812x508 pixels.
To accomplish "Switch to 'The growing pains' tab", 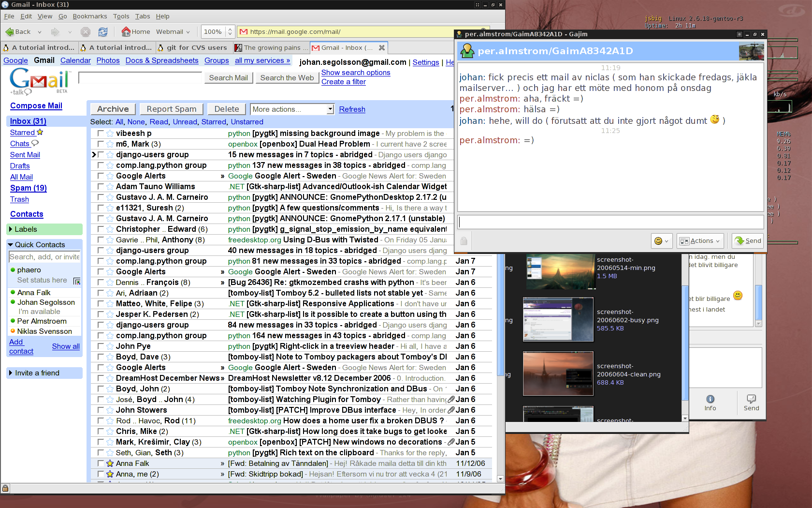I will (271, 47).
